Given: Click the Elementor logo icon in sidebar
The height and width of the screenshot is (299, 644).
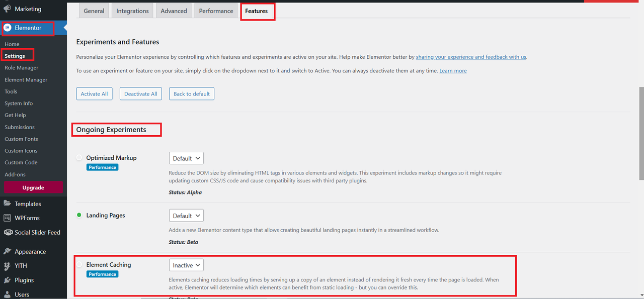Looking at the screenshot, I should pos(8,28).
